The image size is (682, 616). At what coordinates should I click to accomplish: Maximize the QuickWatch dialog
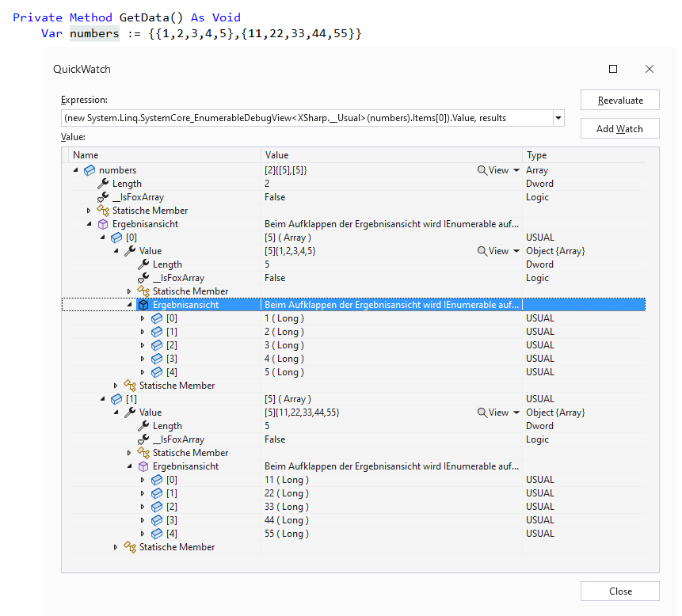(613, 69)
